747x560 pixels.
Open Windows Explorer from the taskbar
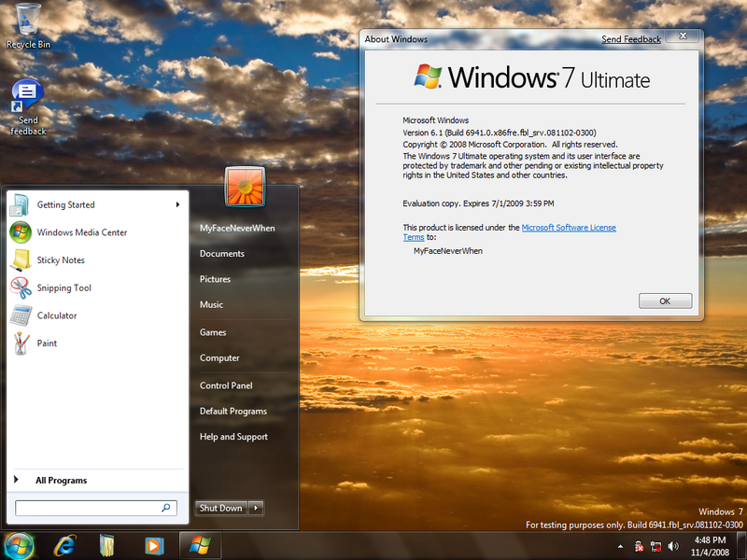[108, 543]
